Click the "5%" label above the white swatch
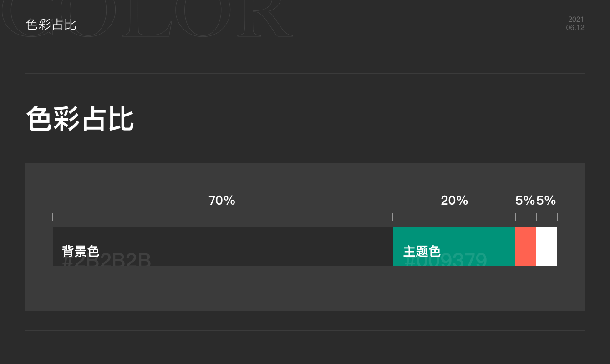Screen dimensions: 610x364 [x=546, y=200]
